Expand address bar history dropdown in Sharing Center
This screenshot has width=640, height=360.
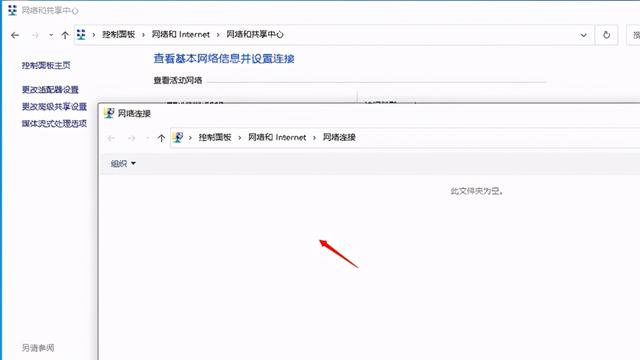[x=584, y=35]
